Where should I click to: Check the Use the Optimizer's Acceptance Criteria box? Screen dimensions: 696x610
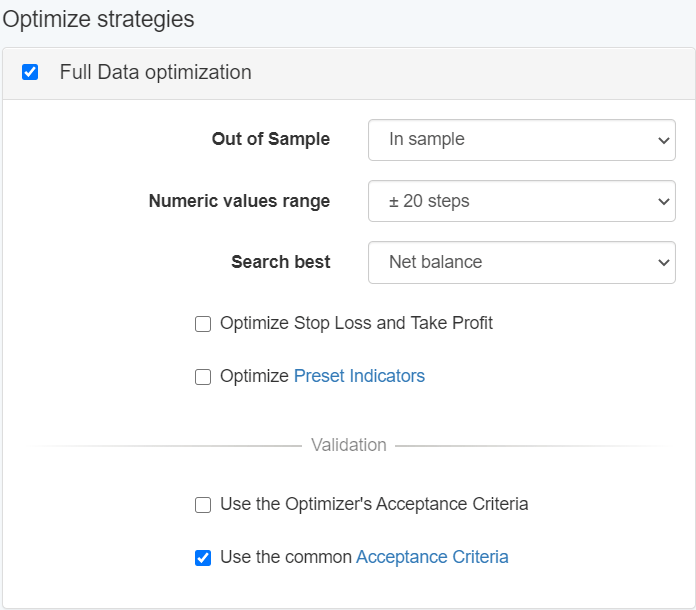tap(203, 505)
